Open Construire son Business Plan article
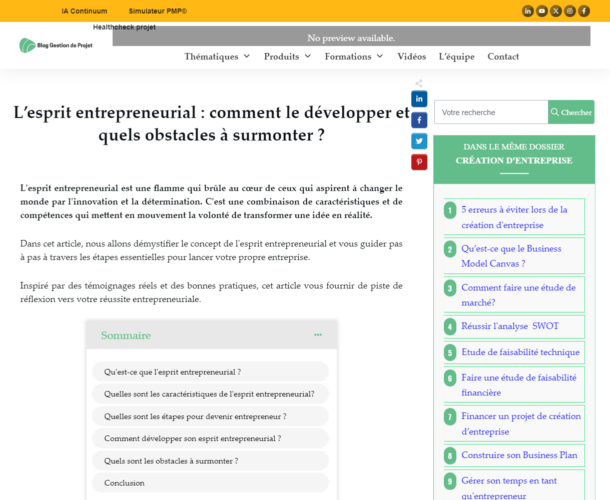This screenshot has height=500, width=610. pos(519,455)
